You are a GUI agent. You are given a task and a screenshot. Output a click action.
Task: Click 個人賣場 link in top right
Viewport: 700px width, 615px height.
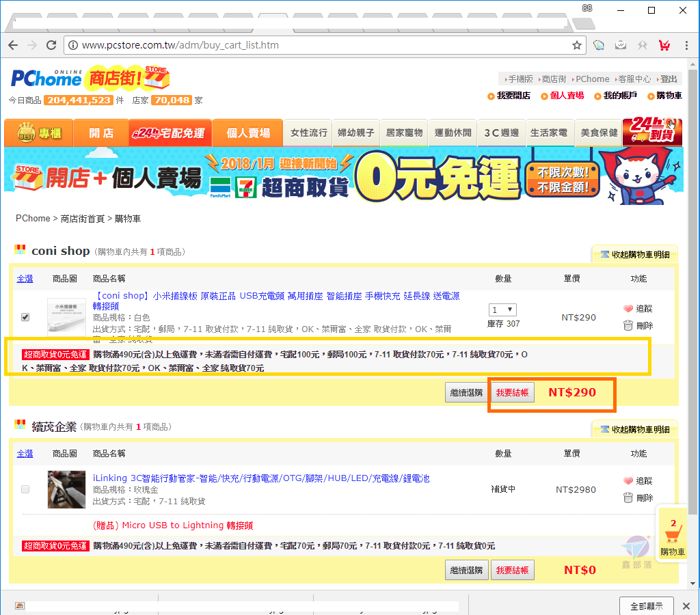(567, 96)
